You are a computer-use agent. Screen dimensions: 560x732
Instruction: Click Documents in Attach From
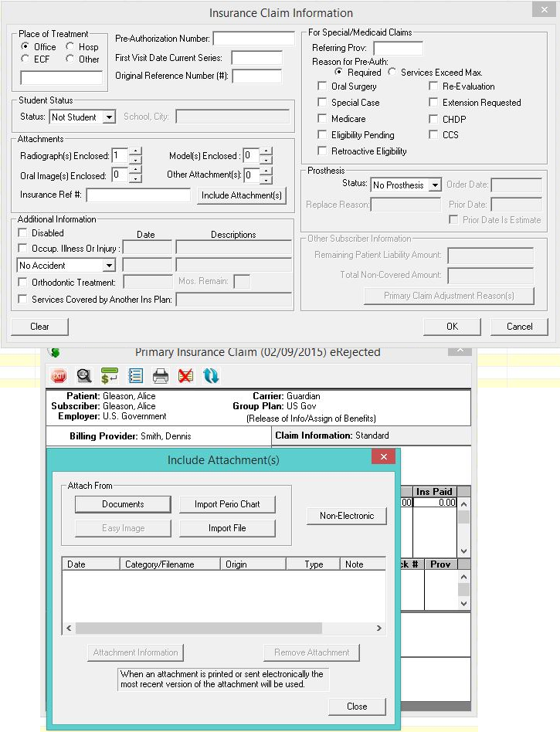tap(123, 504)
